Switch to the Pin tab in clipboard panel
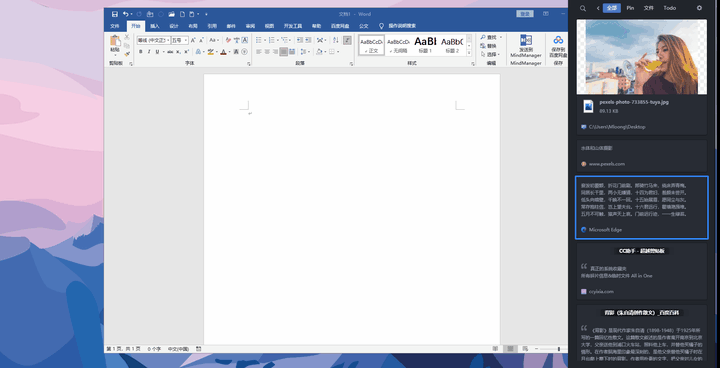The width and height of the screenshot is (720, 368). 630,8
